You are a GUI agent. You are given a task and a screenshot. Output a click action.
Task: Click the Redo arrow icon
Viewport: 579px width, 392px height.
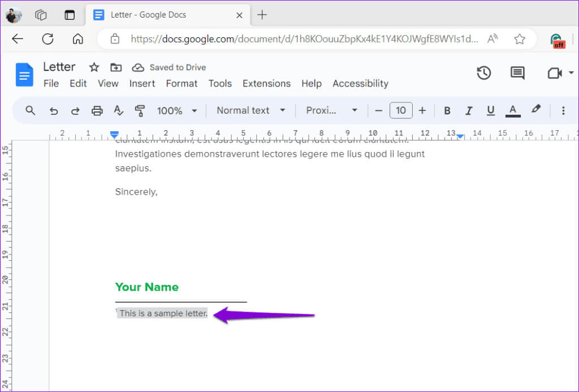tap(75, 111)
